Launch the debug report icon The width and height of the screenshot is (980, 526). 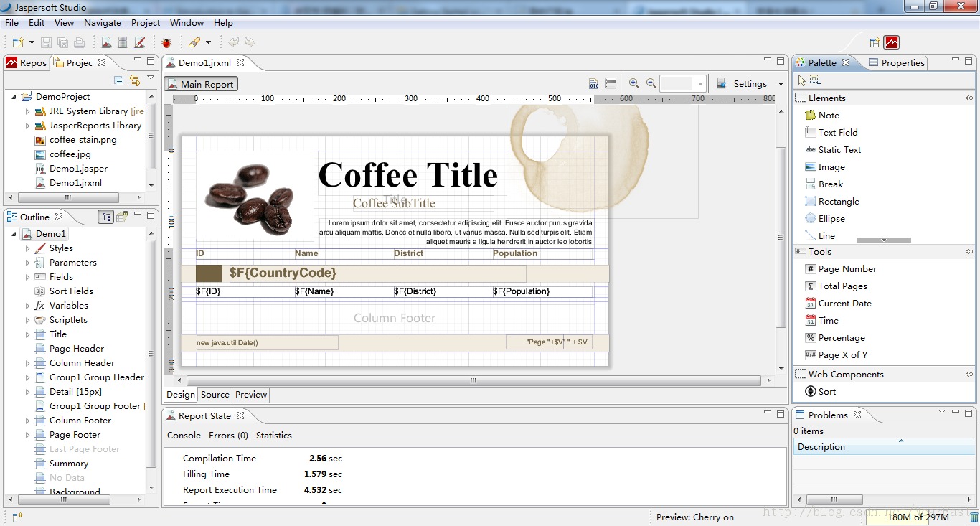166,42
